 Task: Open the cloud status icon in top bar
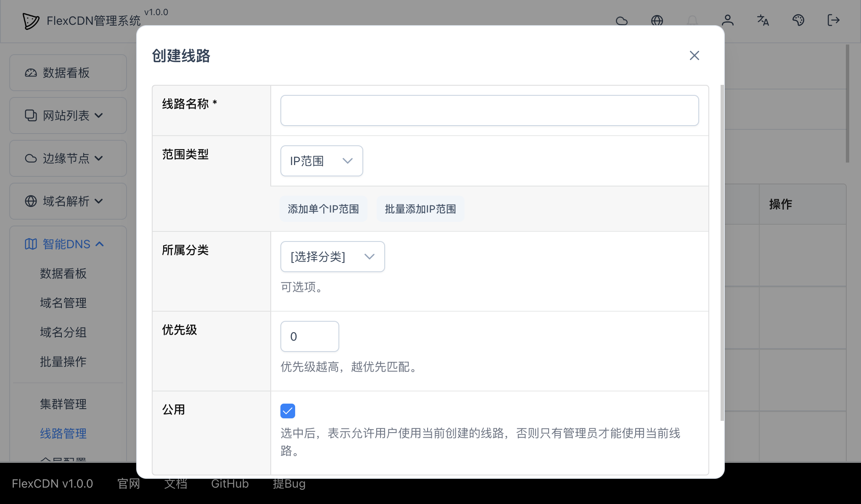pos(621,21)
